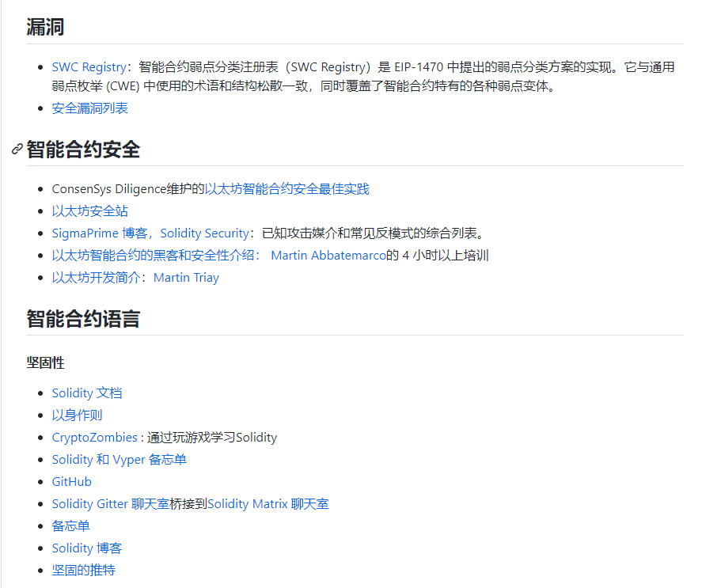
Task: Click the text 通过玩游戏学习Solidity
Action: click(212, 438)
